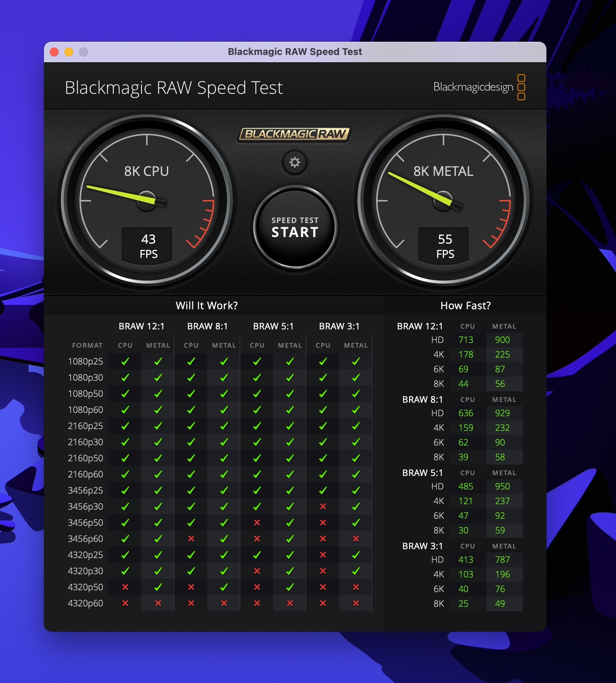Screen dimensions: 616x683
Task: Select BRAW 8:1 8K CPU value 39
Action: (463, 457)
